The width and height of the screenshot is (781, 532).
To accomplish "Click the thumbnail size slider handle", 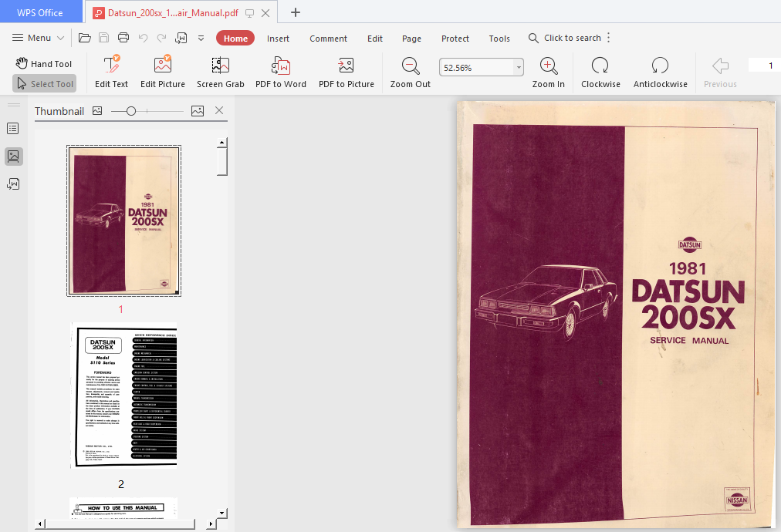I will coord(131,111).
